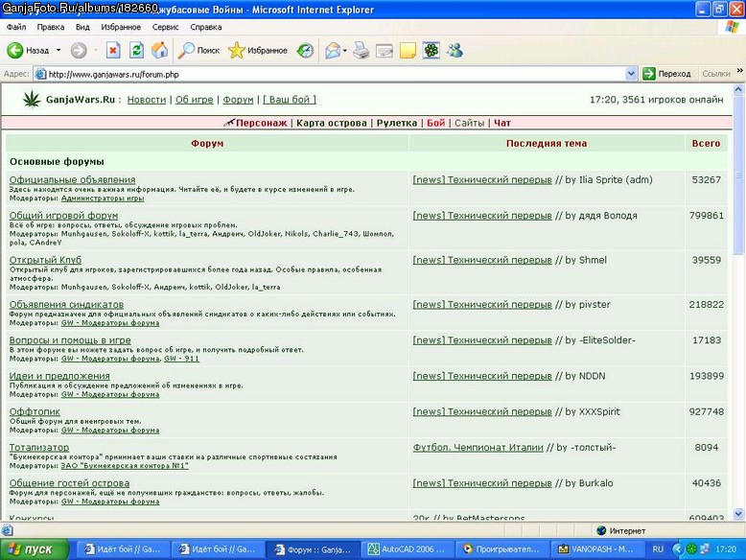Open the Чат link

pyautogui.click(x=501, y=123)
